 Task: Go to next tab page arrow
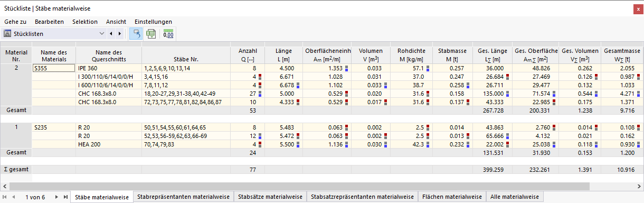[56, 197]
